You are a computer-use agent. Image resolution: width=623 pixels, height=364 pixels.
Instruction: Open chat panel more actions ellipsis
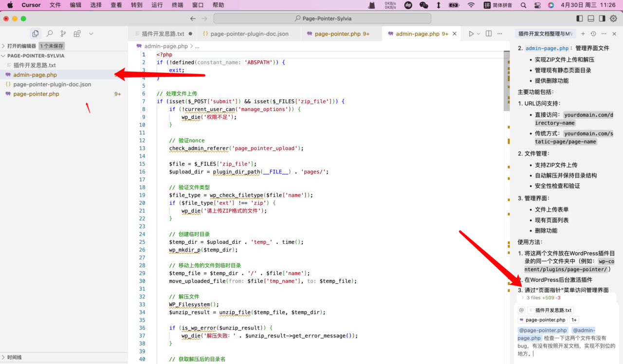click(604, 34)
